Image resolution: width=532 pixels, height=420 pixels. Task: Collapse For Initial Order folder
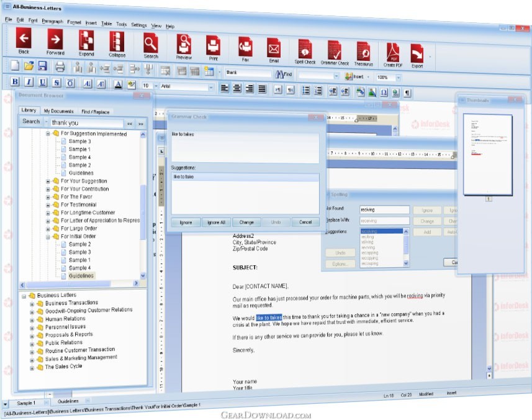coord(48,237)
